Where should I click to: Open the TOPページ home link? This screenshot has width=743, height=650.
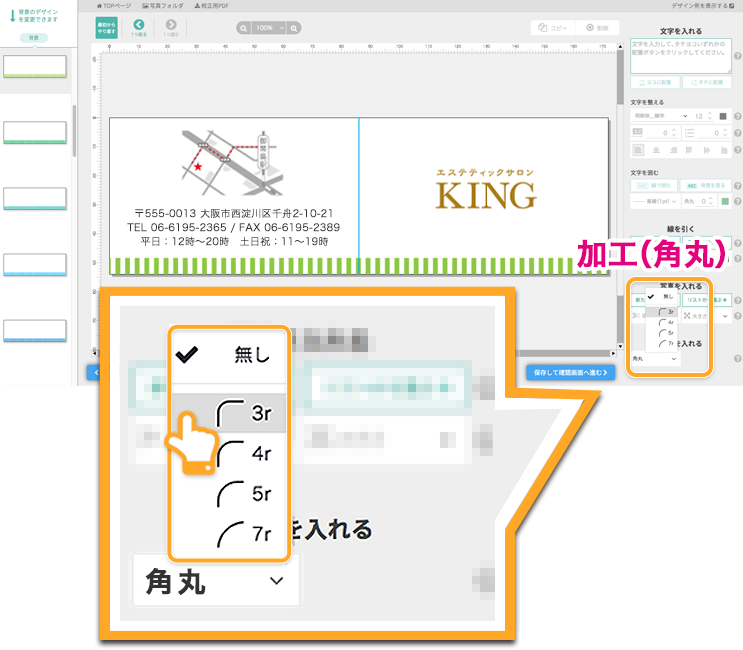coord(114,6)
